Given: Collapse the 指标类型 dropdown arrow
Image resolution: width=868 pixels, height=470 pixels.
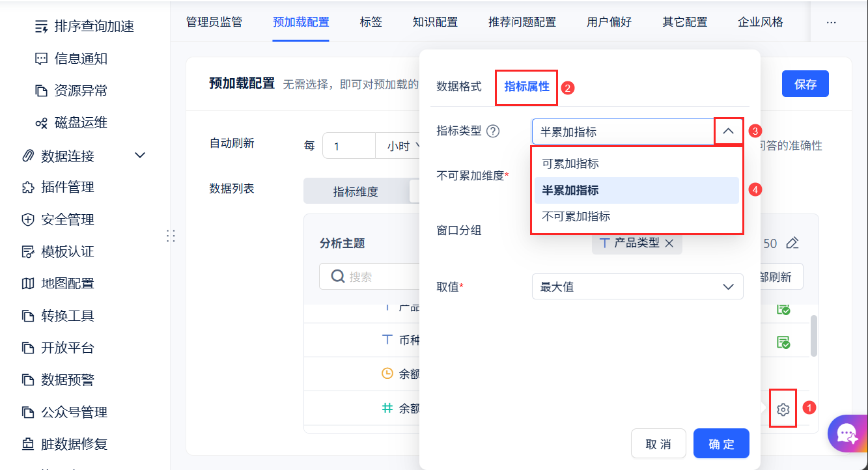Looking at the screenshot, I should (728, 131).
